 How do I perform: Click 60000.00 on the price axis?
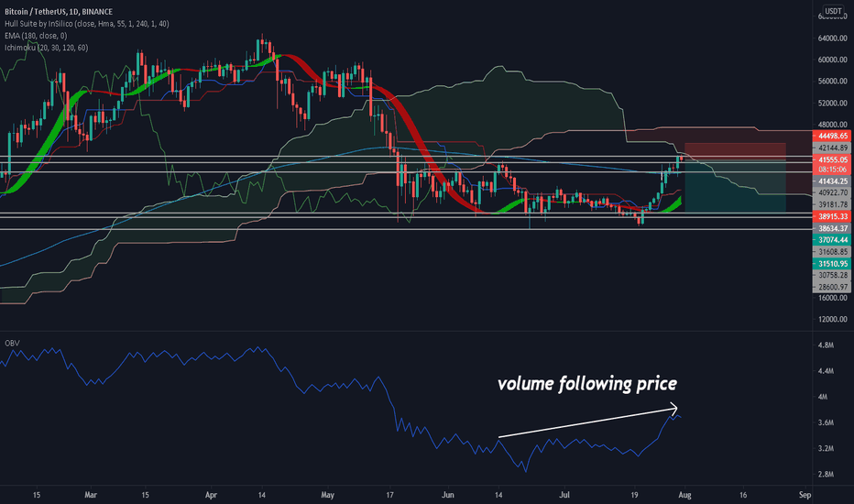(832, 60)
